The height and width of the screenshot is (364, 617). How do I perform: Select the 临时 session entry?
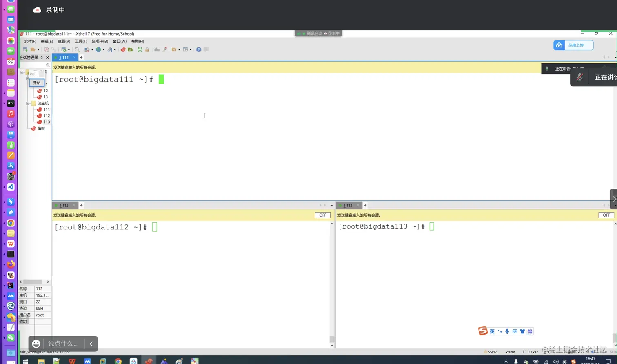click(x=38, y=128)
